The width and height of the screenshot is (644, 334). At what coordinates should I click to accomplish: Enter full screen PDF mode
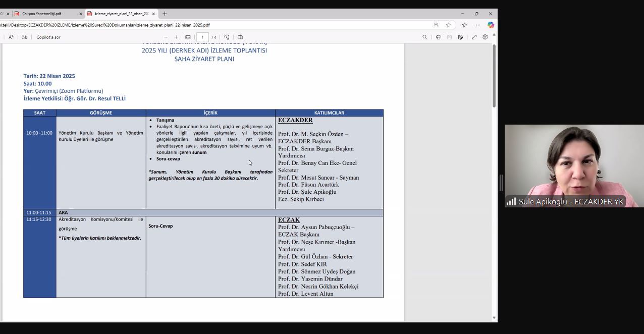pyautogui.click(x=474, y=37)
